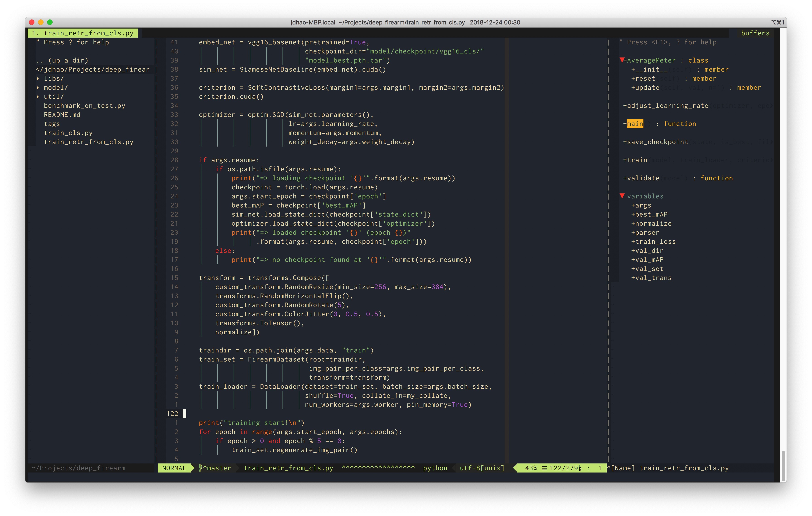Open benchmark_on_test.py in file tree
The width and height of the screenshot is (812, 516).
pyautogui.click(x=84, y=106)
